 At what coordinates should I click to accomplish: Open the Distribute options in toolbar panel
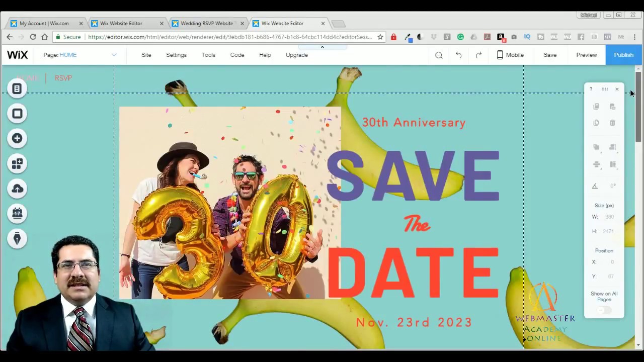pyautogui.click(x=596, y=164)
